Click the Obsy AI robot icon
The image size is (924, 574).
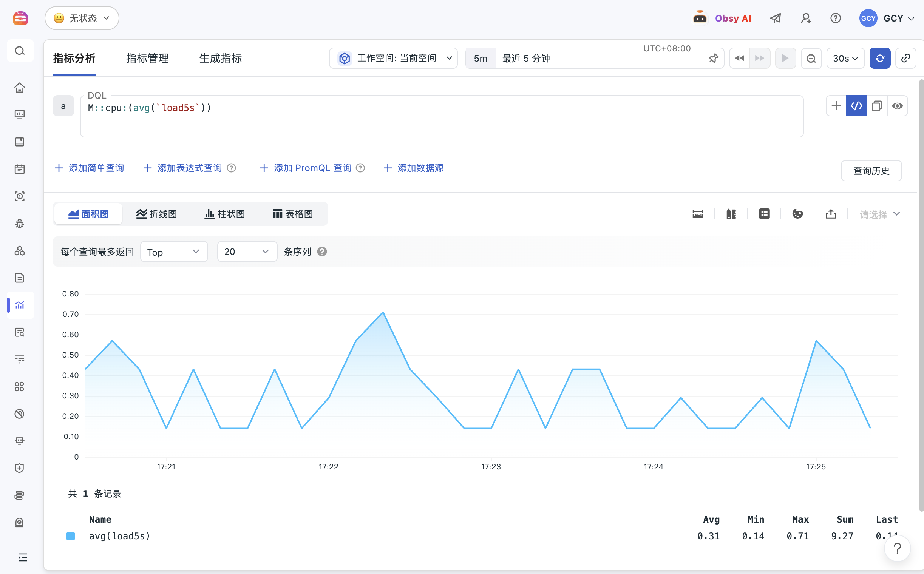700,18
